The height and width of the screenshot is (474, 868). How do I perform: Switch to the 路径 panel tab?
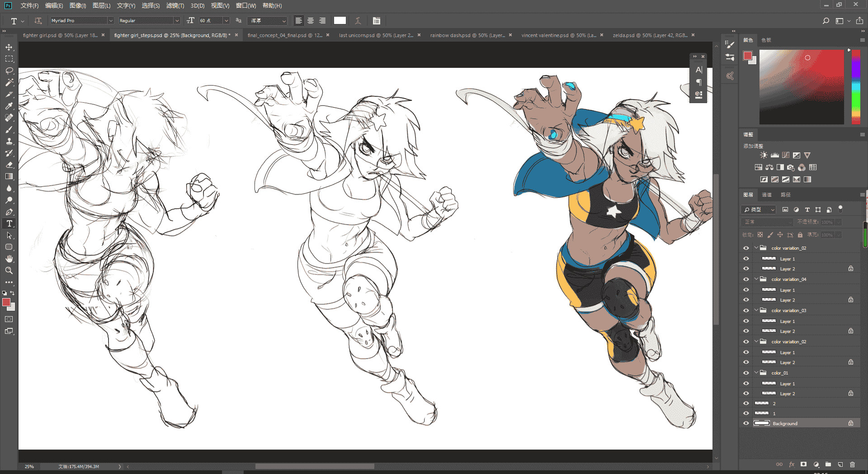(x=786, y=195)
